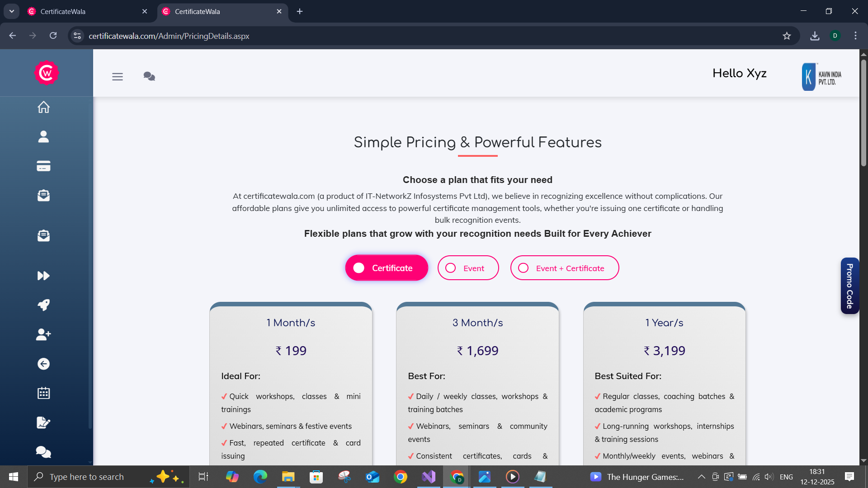The image size is (868, 488).
Task: Choose the Event + Certificate option
Action: point(564,268)
